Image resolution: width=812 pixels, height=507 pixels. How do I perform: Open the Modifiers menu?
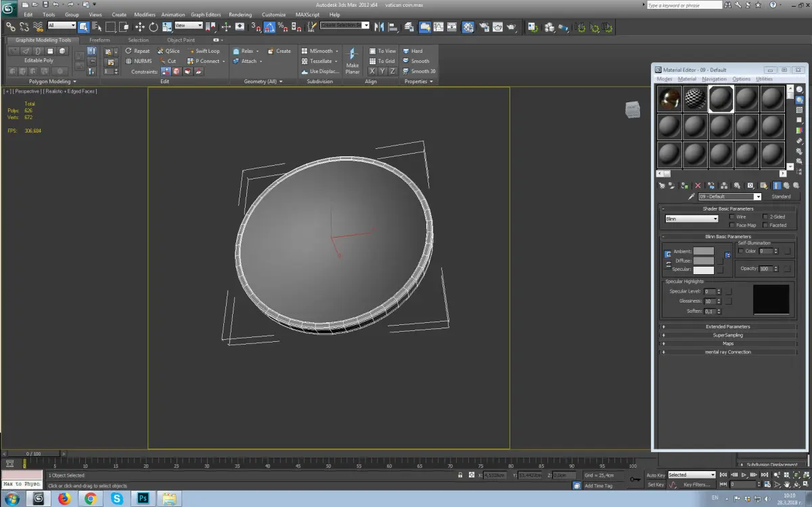pyautogui.click(x=144, y=14)
